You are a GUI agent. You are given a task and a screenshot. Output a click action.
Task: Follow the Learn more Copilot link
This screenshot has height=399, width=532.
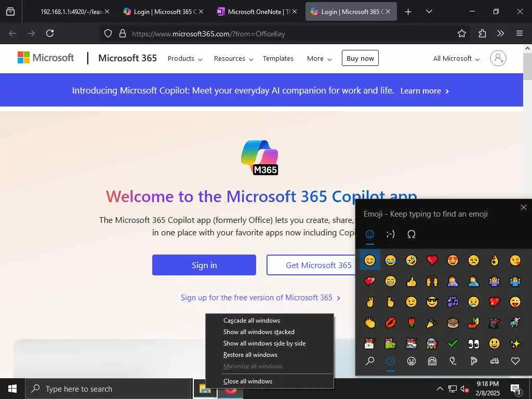click(424, 91)
